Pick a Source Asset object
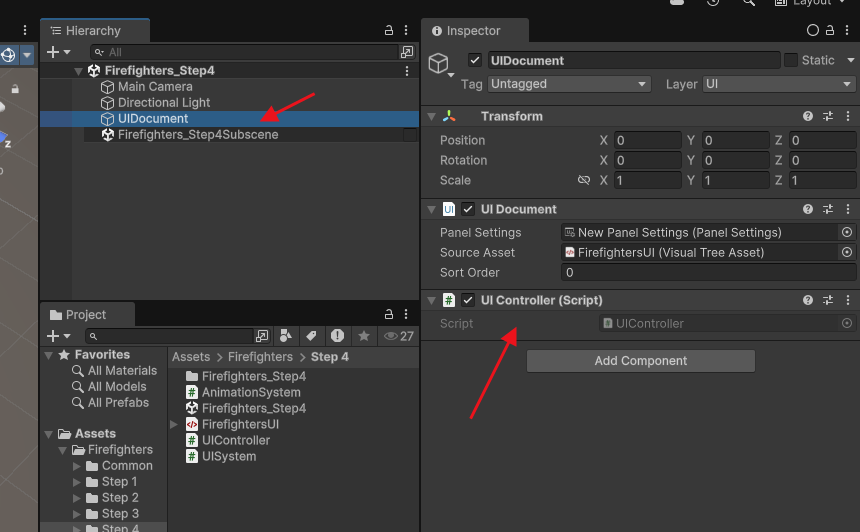 tap(847, 252)
